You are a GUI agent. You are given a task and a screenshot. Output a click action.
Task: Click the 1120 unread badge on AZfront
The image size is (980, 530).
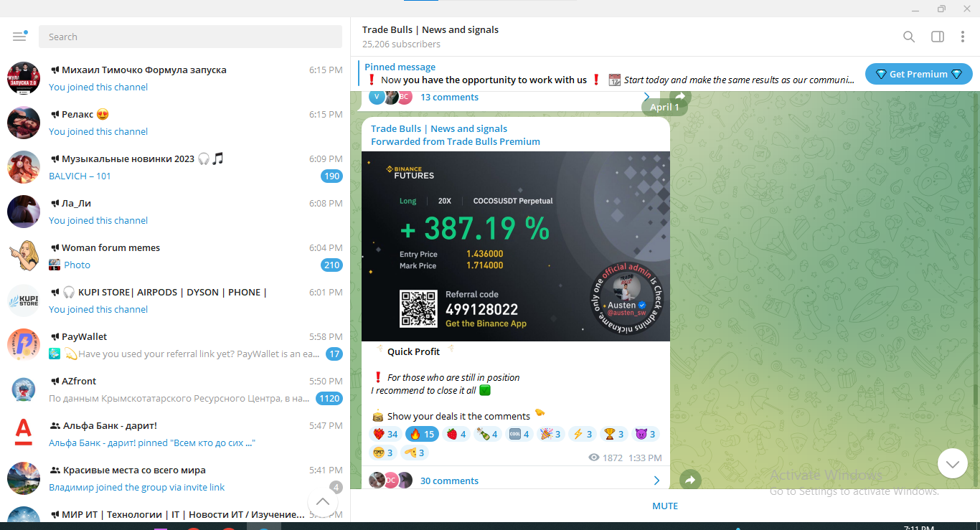click(x=329, y=399)
